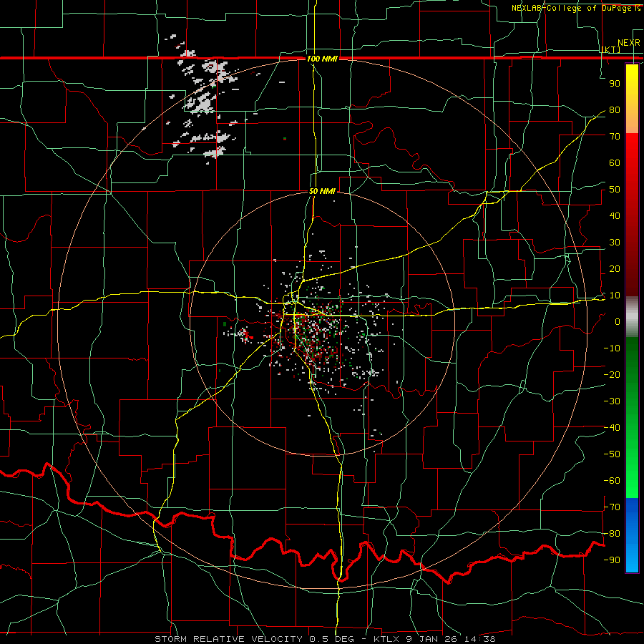
Task: Pick the -60 label on the velocity scale
Action: click(612, 481)
